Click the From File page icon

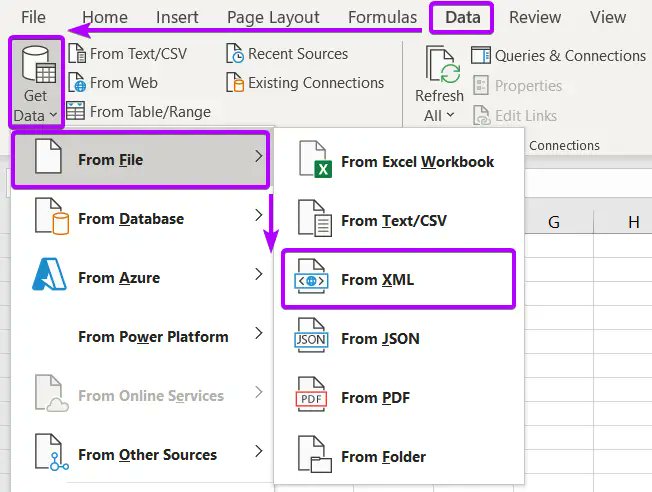click(49, 156)
